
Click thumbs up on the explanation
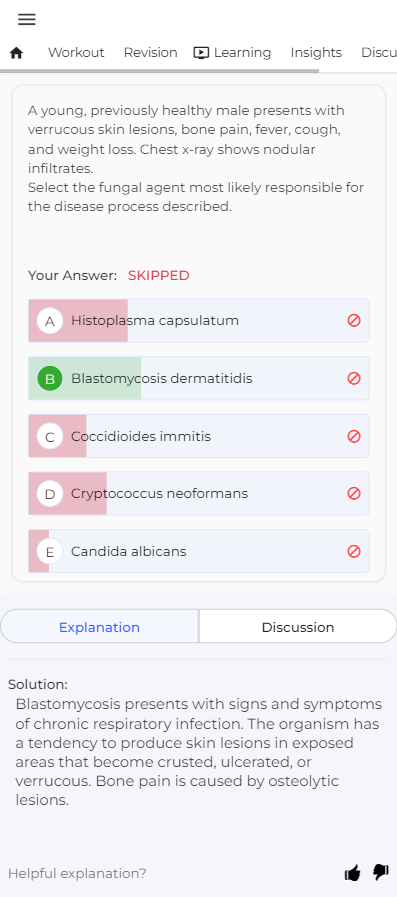pos(353,873)
